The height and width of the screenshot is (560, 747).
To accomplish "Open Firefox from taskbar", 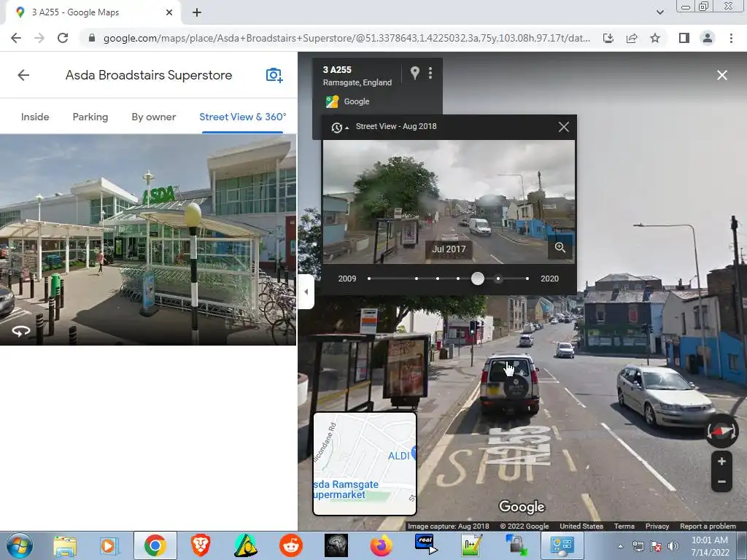I will coord(382,545).
